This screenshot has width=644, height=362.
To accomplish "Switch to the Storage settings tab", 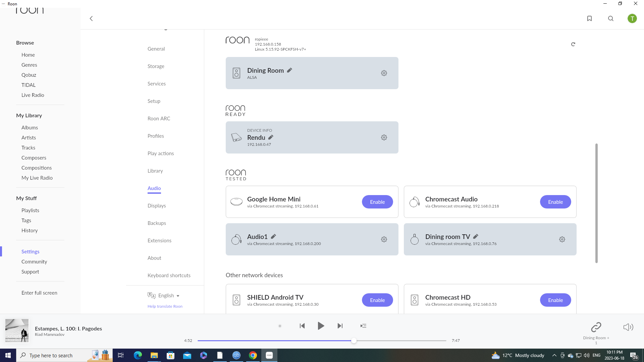I will point(156,66).
